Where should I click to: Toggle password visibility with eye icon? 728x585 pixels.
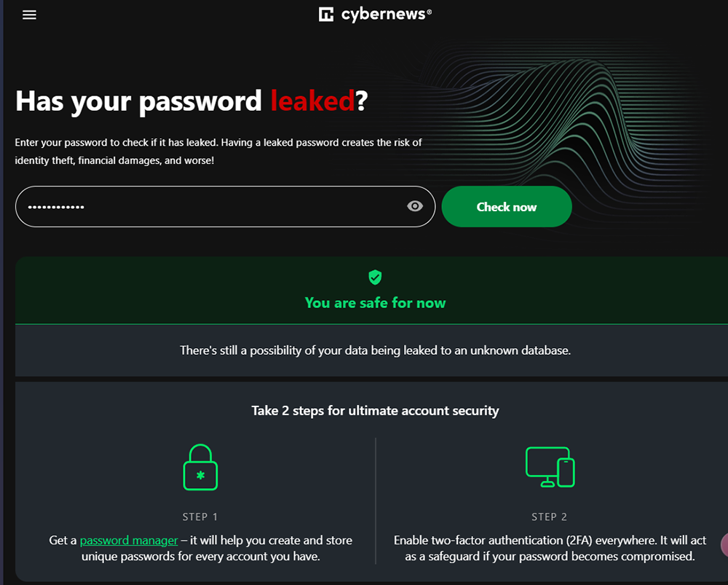click(415, 206)
